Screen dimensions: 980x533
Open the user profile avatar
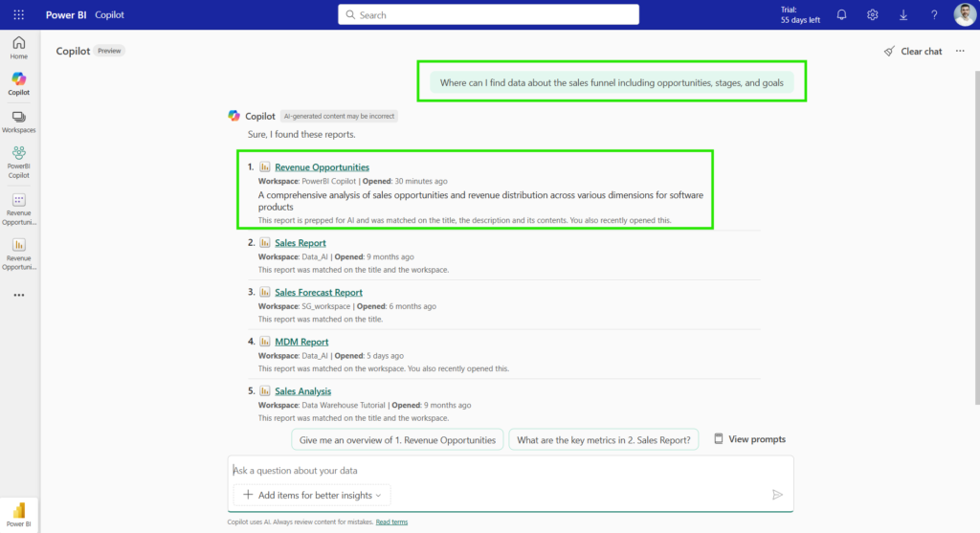click(965, 14)
